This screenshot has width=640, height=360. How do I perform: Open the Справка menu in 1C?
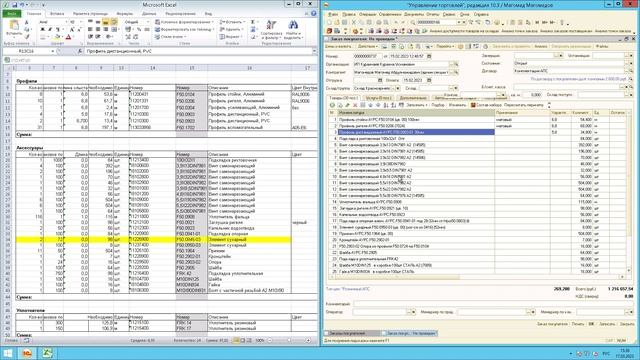tap(481, 14)
